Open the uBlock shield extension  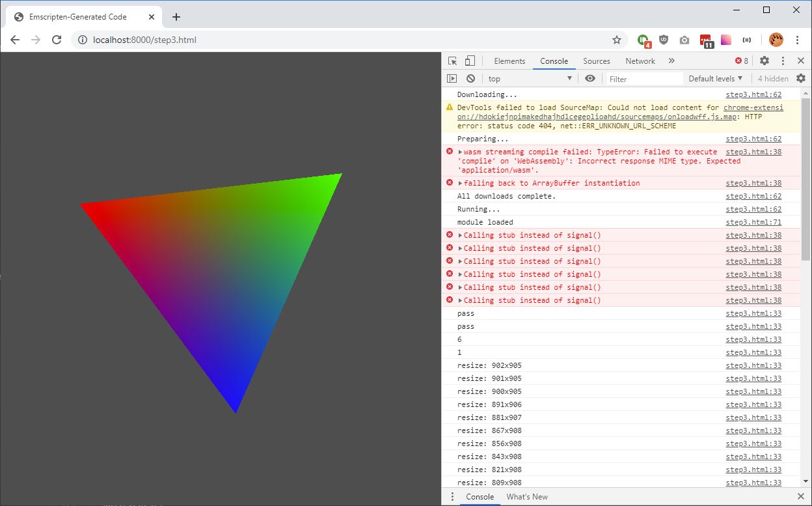click(664, 40)
